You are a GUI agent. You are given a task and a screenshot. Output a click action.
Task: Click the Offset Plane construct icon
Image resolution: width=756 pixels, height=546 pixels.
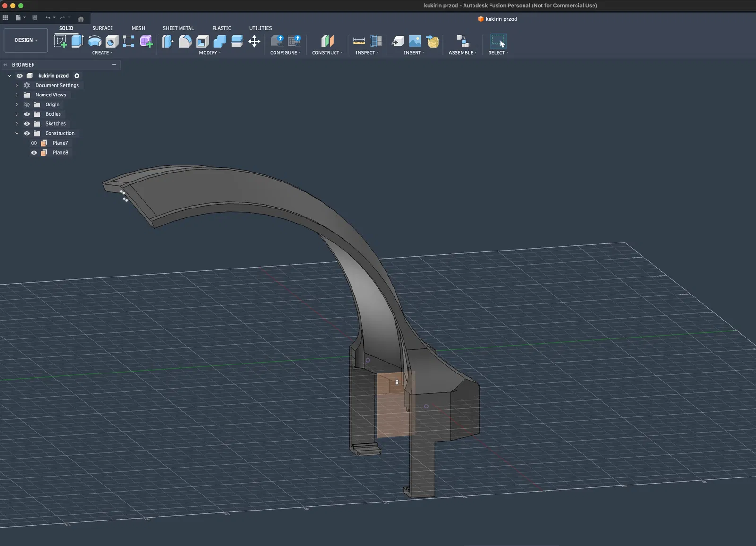pos(327,41)
